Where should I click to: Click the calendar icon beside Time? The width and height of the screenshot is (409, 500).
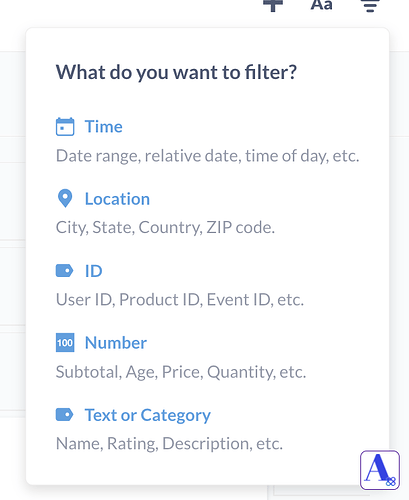coord(65,127)
